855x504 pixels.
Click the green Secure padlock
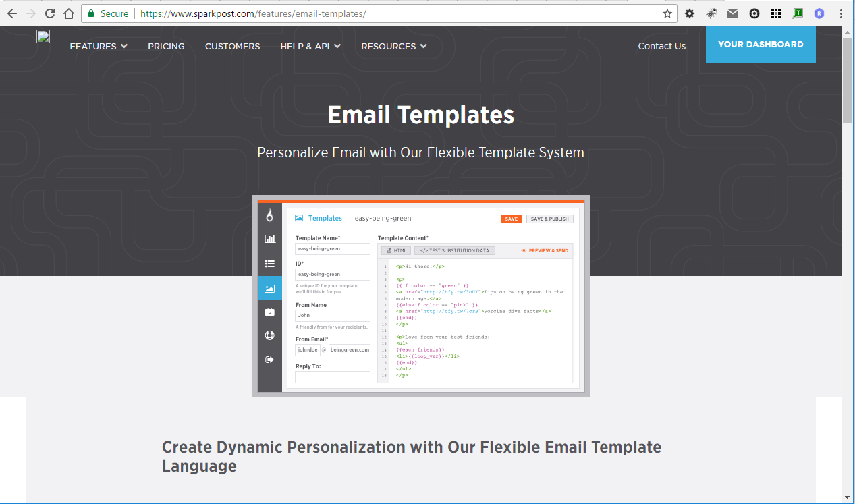tap(92, 13)
